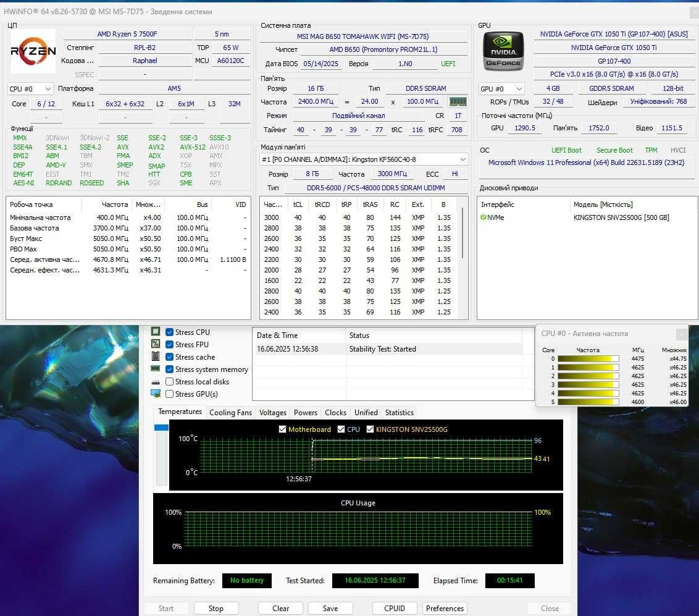Click the blue graph scale slider
699x616 pixels.
pyautogui.click(x=161, y=428)
